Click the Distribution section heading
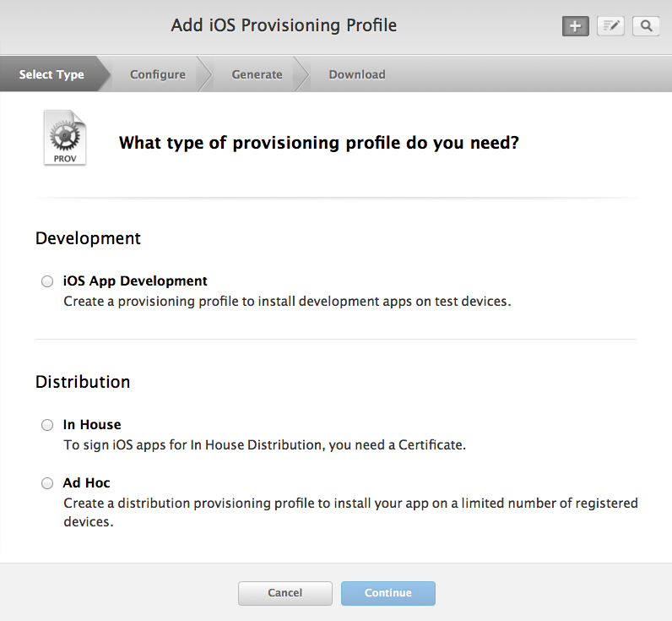The image size is (672, 621). [x=83, y=382]
